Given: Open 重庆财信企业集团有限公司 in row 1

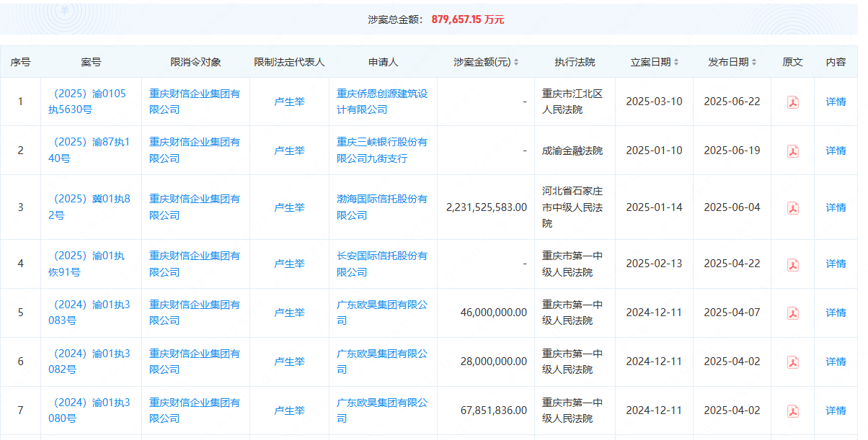Looking at the screenshot, I should tap(195, 102).
